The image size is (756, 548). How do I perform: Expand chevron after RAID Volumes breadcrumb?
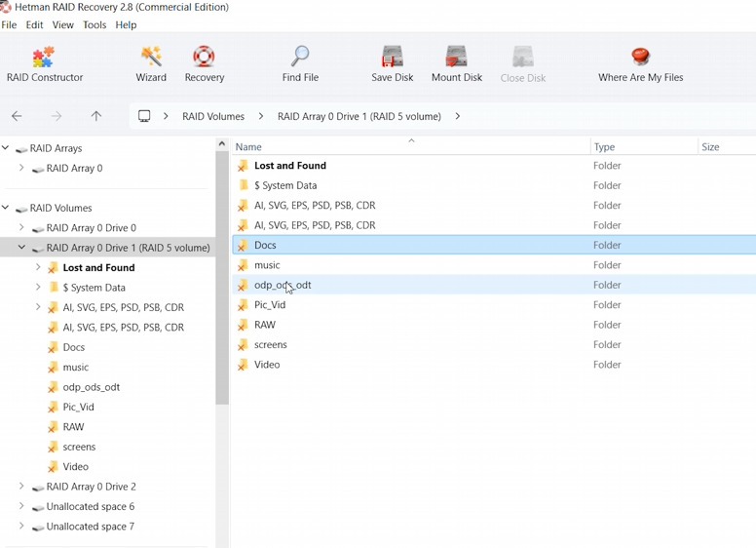click(x=261, y=116)
